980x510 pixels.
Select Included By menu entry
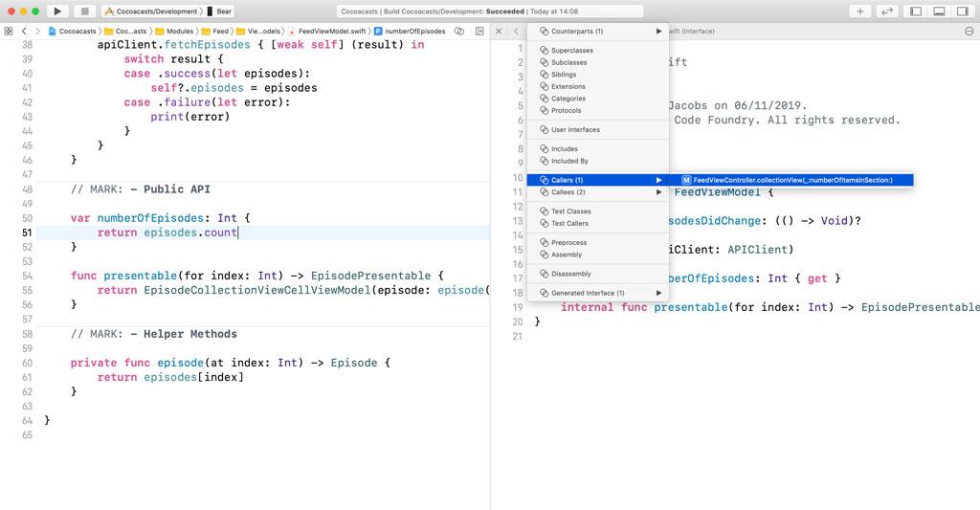(598, 161)
